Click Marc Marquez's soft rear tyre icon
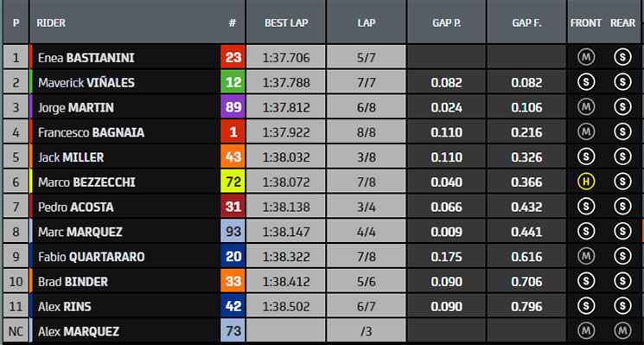 (622, 232)
